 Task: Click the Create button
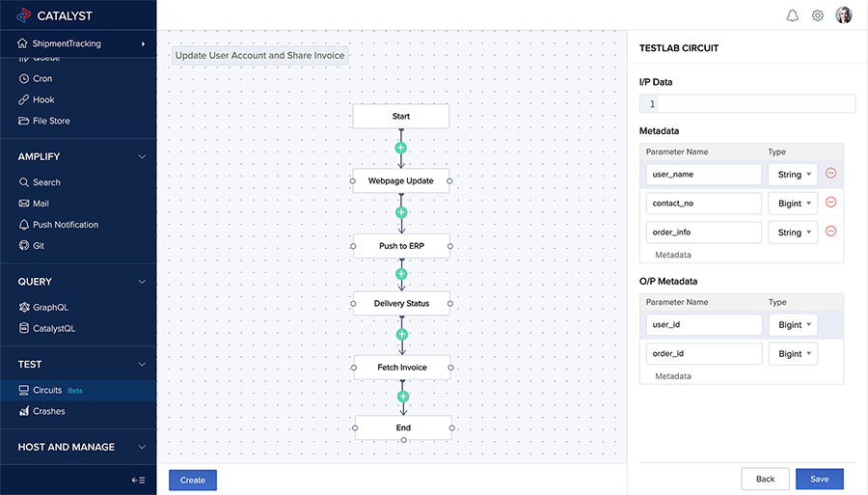(x=193, y=480)
